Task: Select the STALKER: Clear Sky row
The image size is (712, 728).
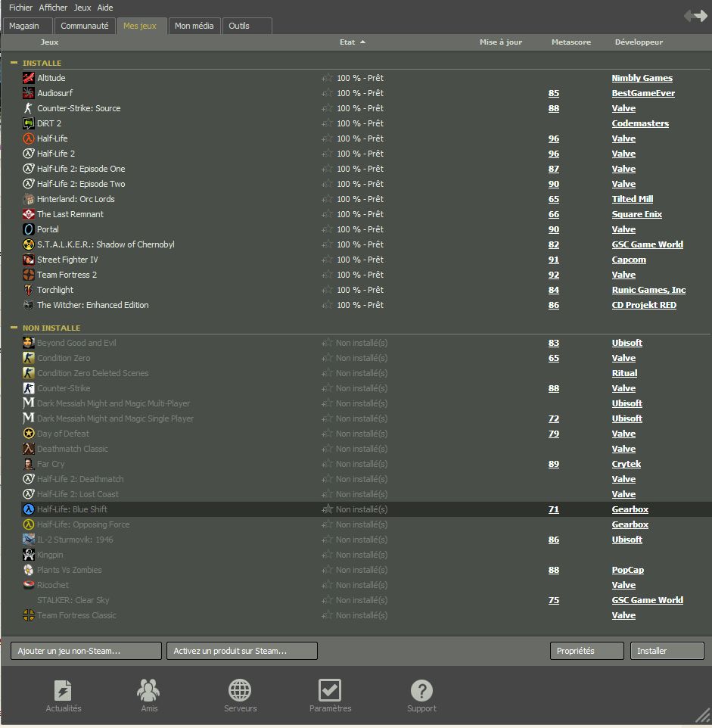Action: 365,600
